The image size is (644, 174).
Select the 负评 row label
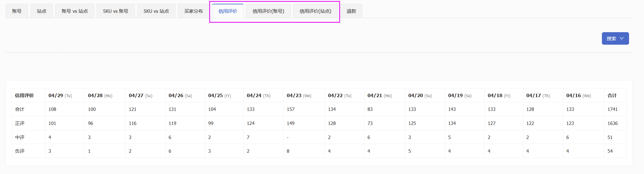[x=20, y=151]
